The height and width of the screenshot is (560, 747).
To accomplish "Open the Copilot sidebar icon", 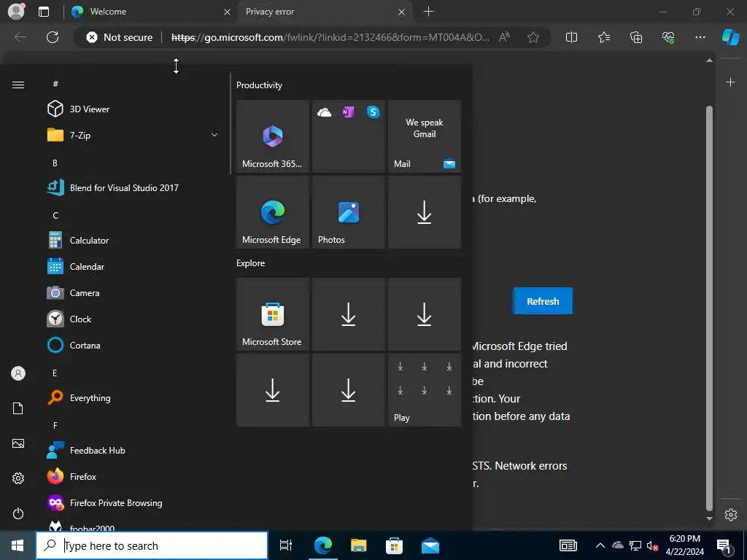I will pyautogui.click(x=730, y=37).
